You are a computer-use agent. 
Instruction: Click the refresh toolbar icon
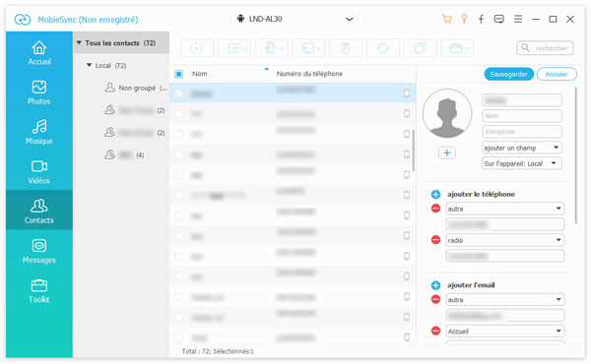(x=383, y=48)
